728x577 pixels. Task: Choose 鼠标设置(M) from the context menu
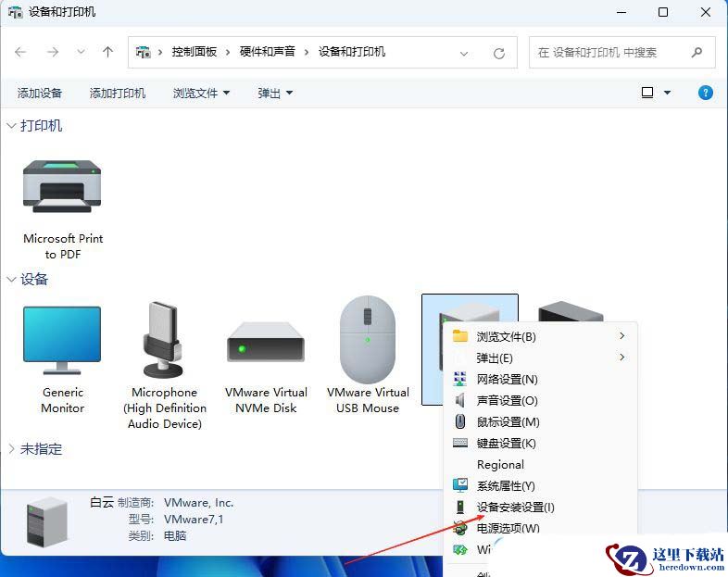[x=540, y=422]
